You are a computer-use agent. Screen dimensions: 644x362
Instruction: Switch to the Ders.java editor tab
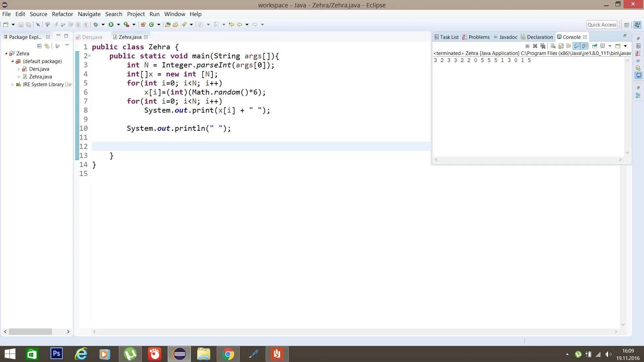92,37
